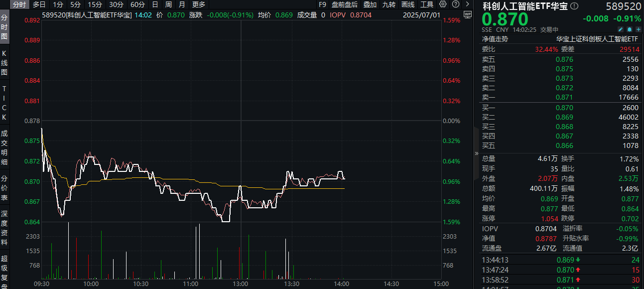Open the K线图 sidebar tab
Screen dimensions: 644x289
tap(4, 63)
